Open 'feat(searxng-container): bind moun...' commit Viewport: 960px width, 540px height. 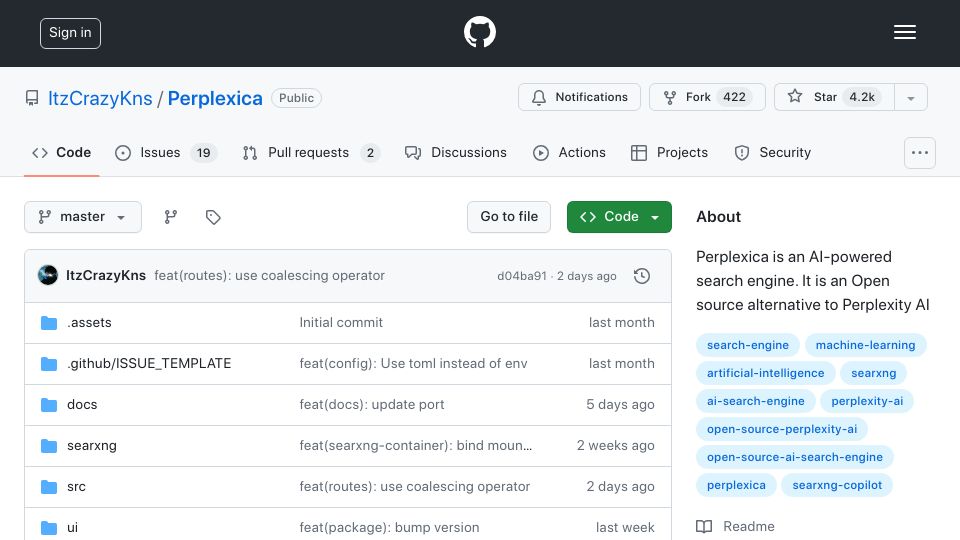coord(416,446)
